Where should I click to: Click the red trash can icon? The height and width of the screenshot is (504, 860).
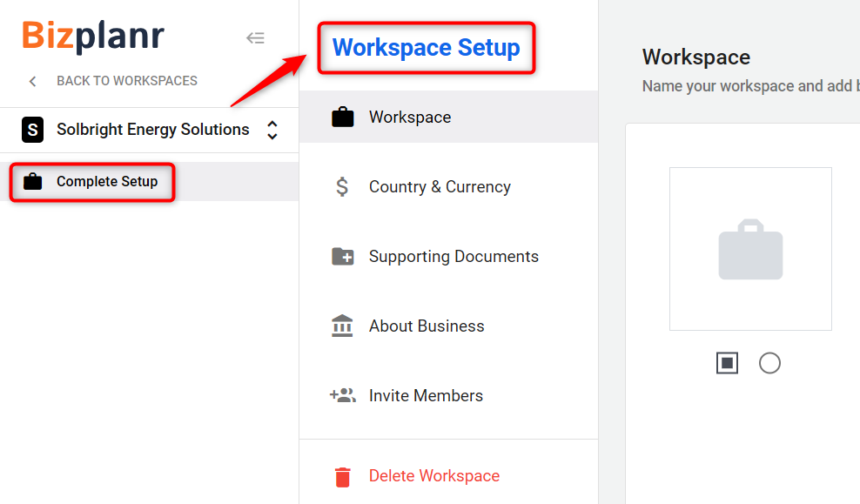[343, 476]
